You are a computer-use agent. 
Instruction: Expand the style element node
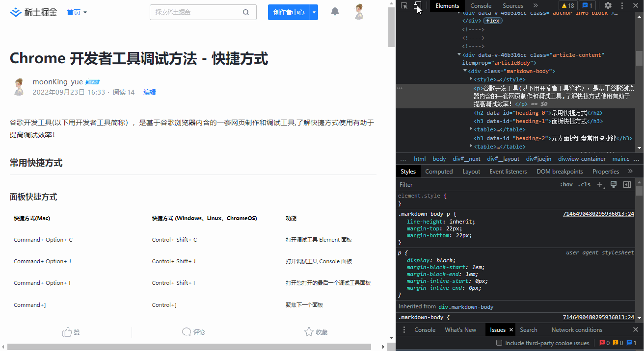click(x=471, y=79)
